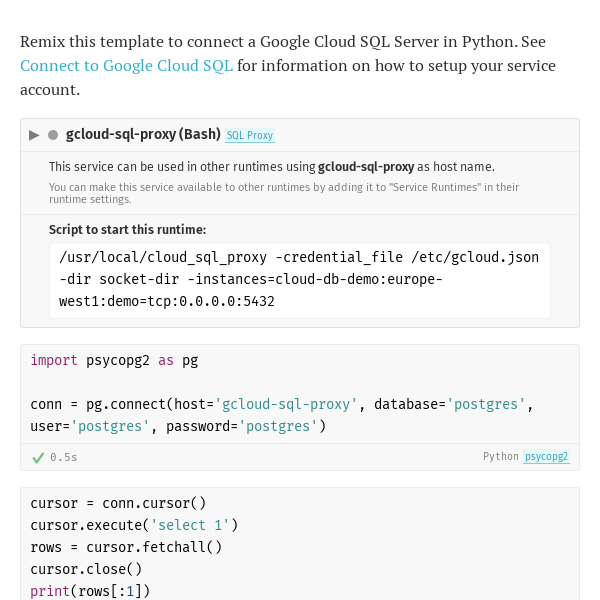Click the print(rows[:1]) code line
Image resolution: width=600 pixels, height=600 pixels.
[x=90, y=591]
